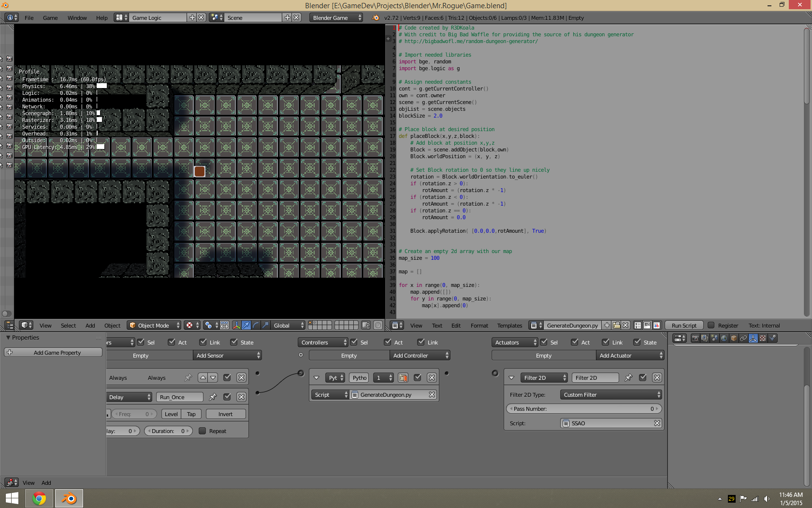Open the Render properties camera icon
The image size is (812, 508).
[695, 338]
